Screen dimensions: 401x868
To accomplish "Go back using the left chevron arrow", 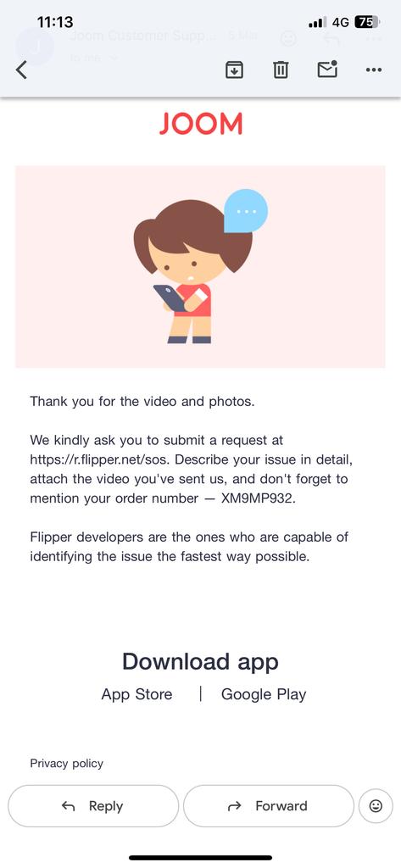I will click(21, 70).
